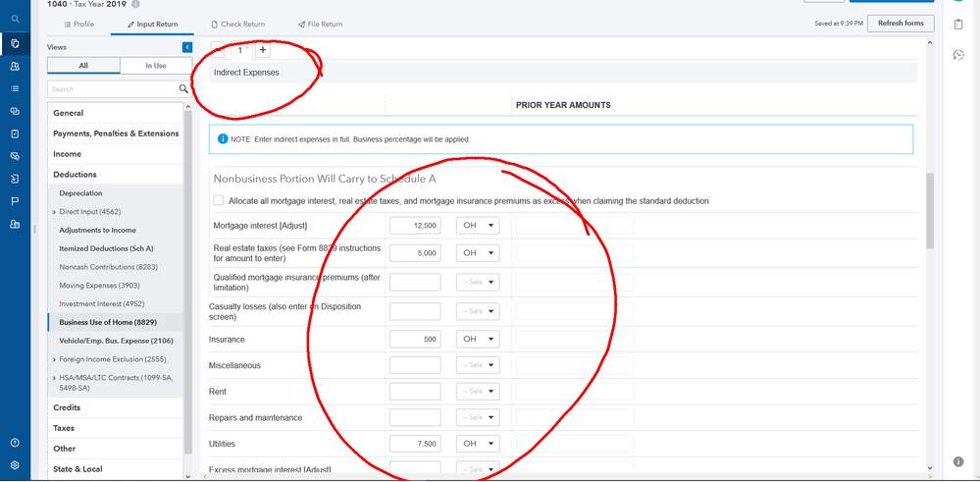
Task: Click the Insurance amount input field
Action: point(415,340)
